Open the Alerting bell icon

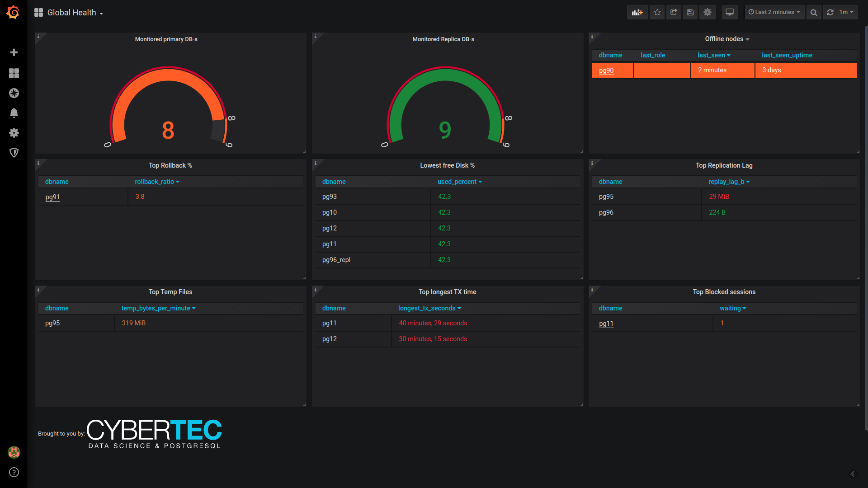[14, 113]
